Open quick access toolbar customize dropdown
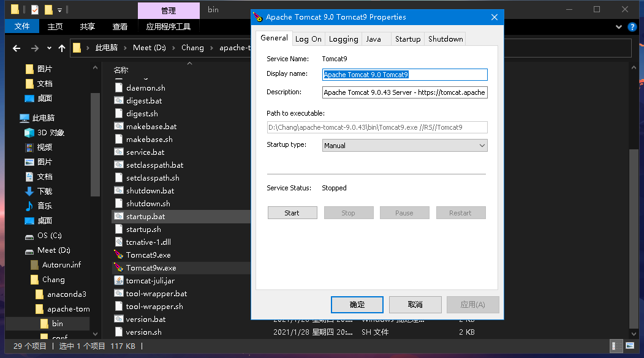The image size is (644, 358). coord(59,10)
